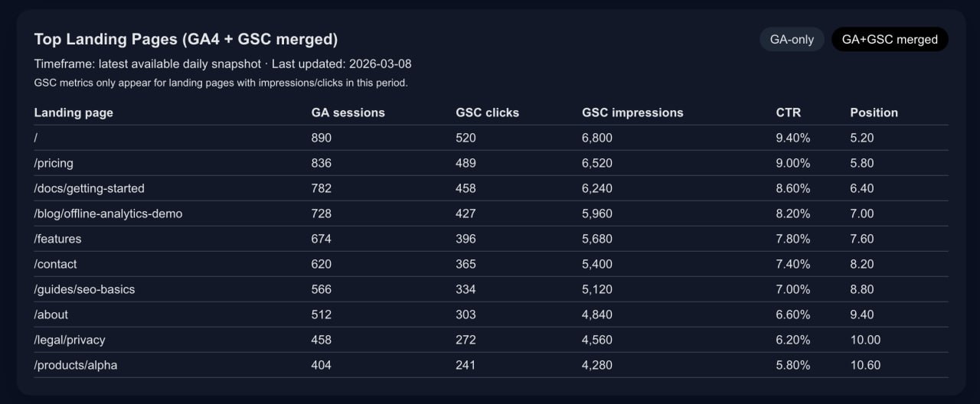
Task: Select the /docs/getting-started landing page
Action: pos(89,188)
